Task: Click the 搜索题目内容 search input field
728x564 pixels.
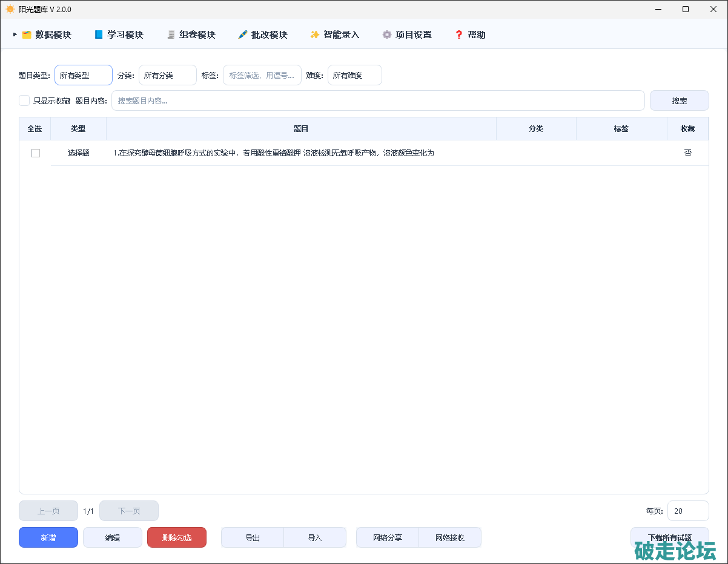Action: pyautogui.click(x=378, y=100)
